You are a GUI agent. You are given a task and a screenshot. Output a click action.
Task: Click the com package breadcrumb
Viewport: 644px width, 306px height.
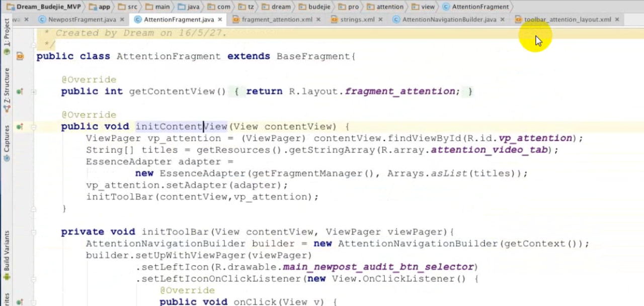(219, 7)
